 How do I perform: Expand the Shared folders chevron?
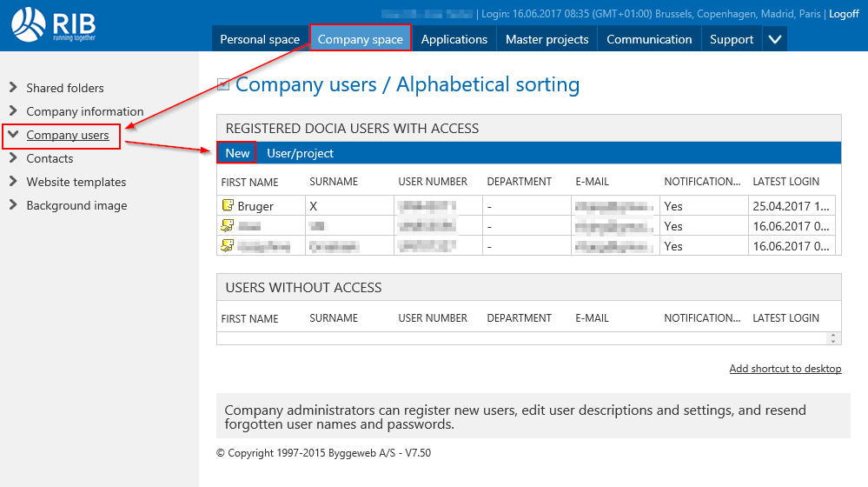(x=13, y=88)
